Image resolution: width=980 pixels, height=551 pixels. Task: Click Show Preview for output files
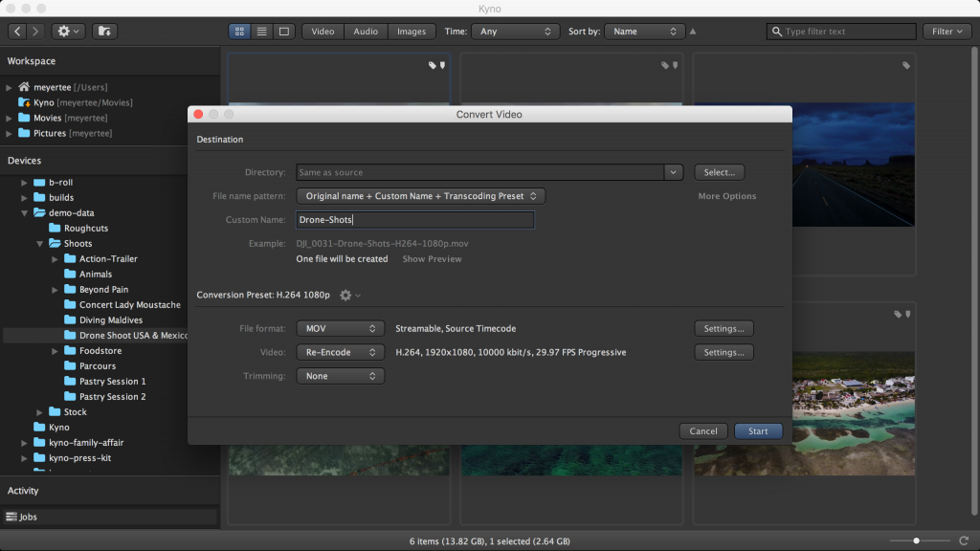[431, 258]
